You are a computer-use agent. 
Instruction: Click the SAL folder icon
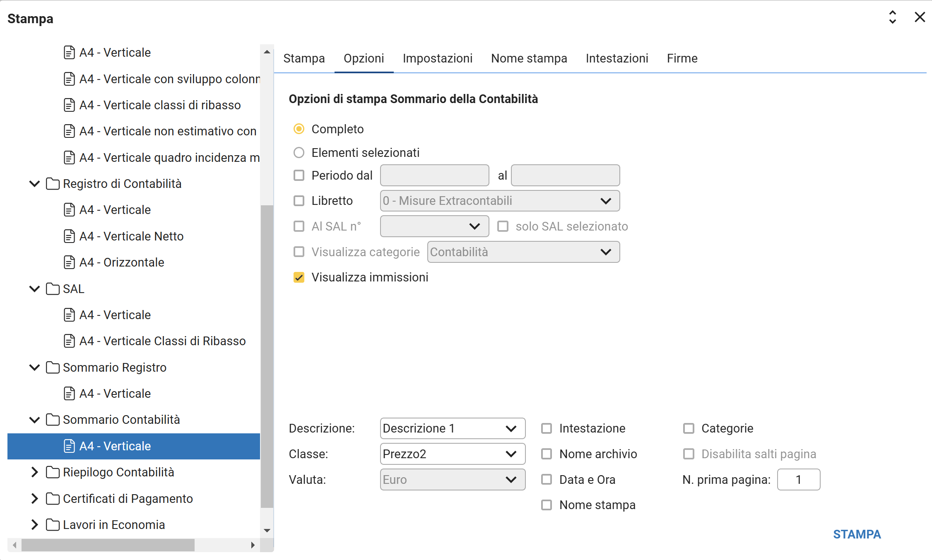[53, 289]
